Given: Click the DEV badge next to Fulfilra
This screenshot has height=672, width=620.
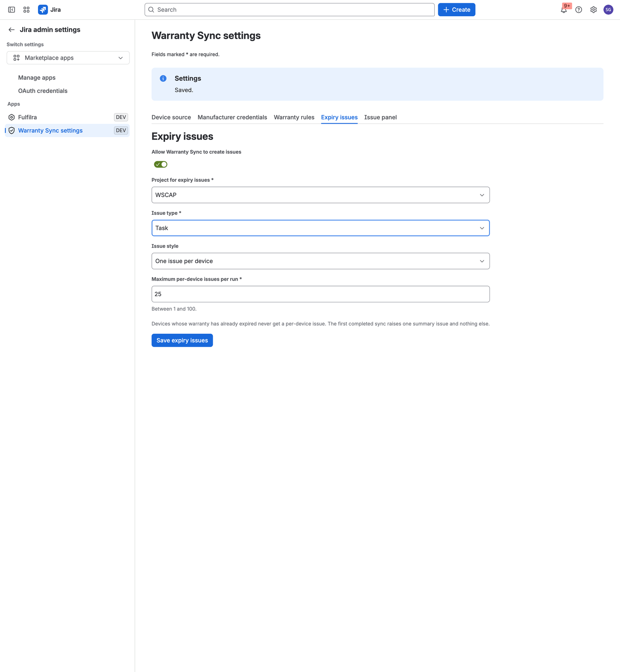Looking at the screenshot, I should coord(121,117).
